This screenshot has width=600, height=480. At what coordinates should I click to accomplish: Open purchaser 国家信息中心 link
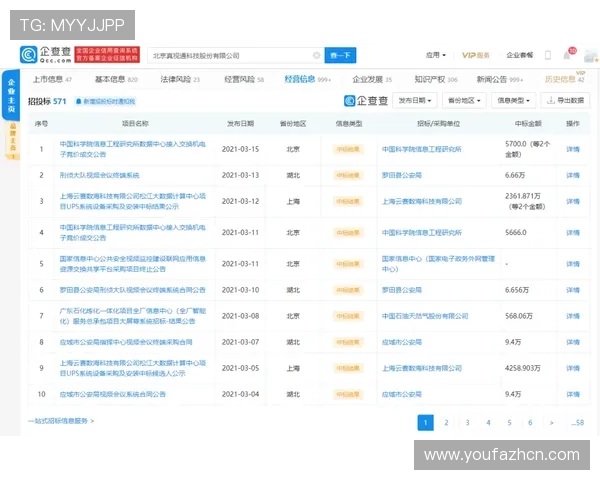tap(439, 264)
